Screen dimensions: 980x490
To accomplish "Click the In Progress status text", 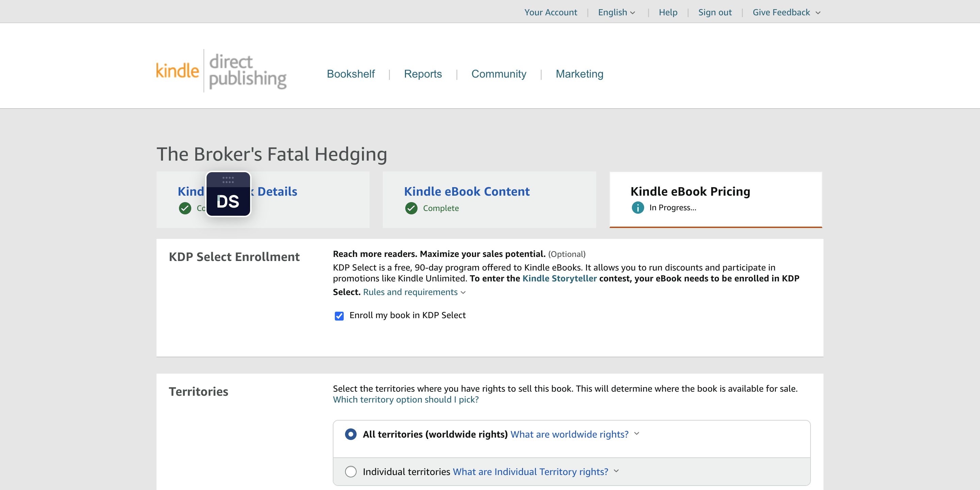I will click(673, 207).
